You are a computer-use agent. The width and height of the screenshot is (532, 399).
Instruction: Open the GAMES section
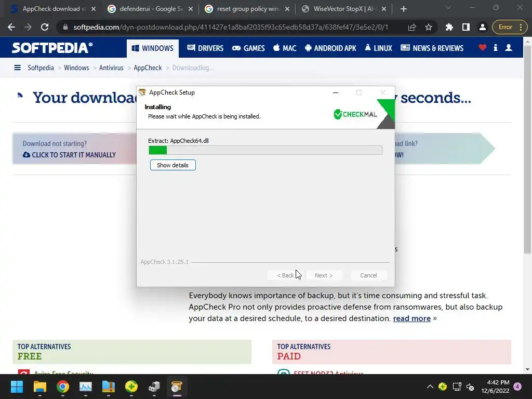click(248, 48)
